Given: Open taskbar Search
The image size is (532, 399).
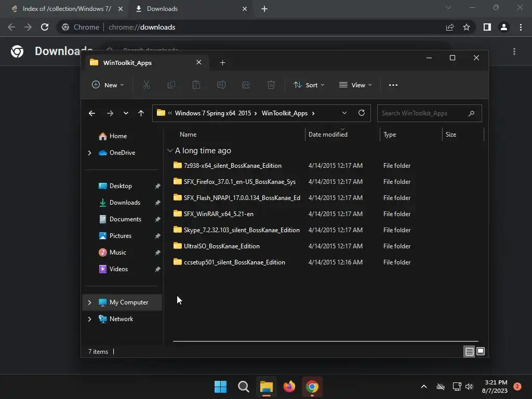Looking at the screenshot, I should pos(243,387).
